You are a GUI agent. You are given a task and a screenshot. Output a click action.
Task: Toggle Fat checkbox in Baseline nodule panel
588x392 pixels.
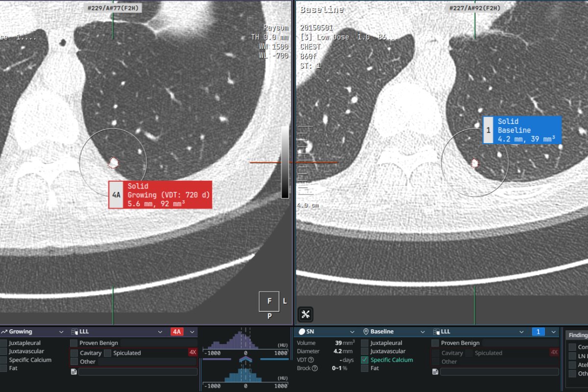(365, 368)
